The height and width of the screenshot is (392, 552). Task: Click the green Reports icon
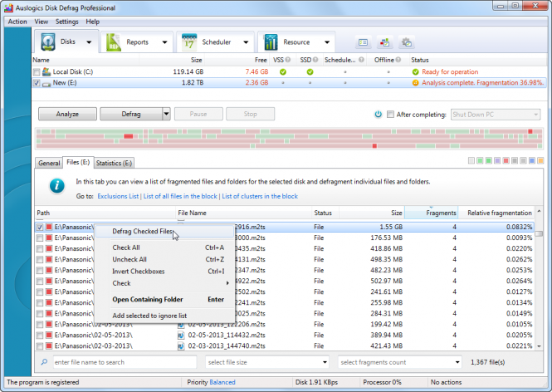click(114, 42)
